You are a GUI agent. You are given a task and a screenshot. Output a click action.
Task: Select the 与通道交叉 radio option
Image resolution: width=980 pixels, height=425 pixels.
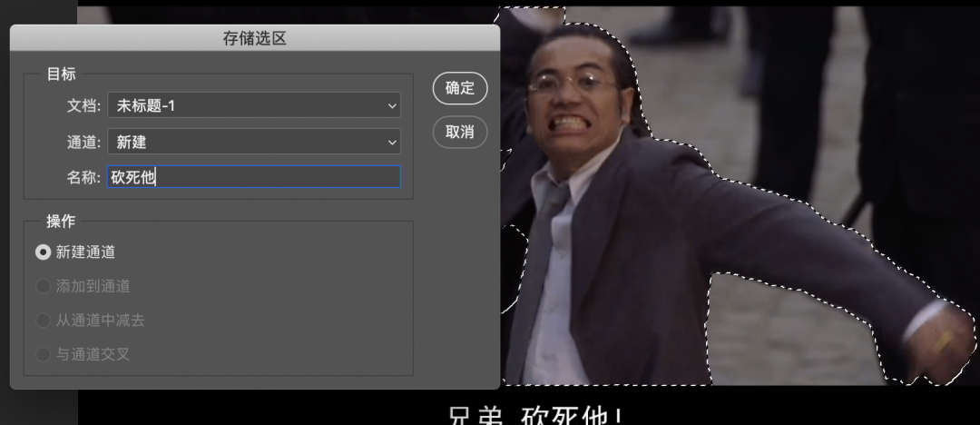(44, 353)
